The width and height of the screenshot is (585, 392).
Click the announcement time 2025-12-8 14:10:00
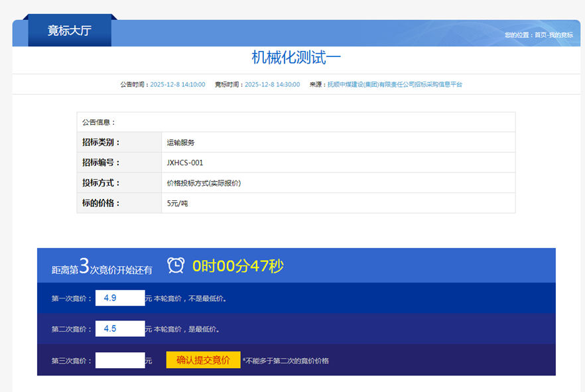[178, 84]
